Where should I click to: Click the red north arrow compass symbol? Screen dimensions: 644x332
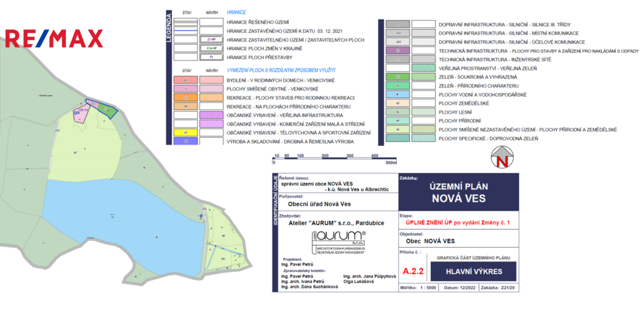tap(502, 157)
